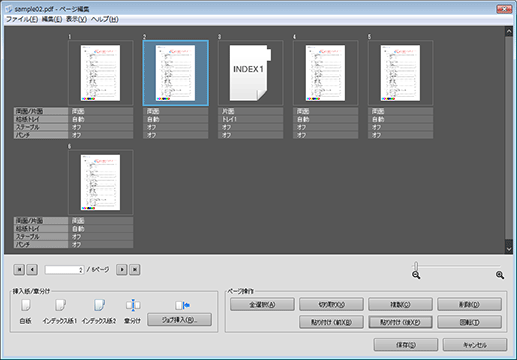The height and width of the screenshot is (360, 517).
Task: Click 自動 tray value under page 4
Action: [x=325, y=119]
